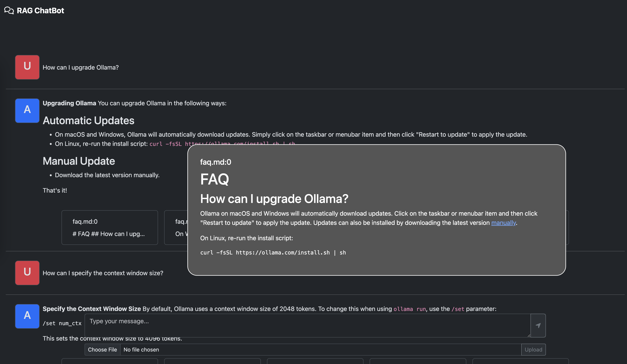The width and height of the screenshot is (627, 364).
Task: Click the RAG ChatBot title text
Action: point(40,10)
